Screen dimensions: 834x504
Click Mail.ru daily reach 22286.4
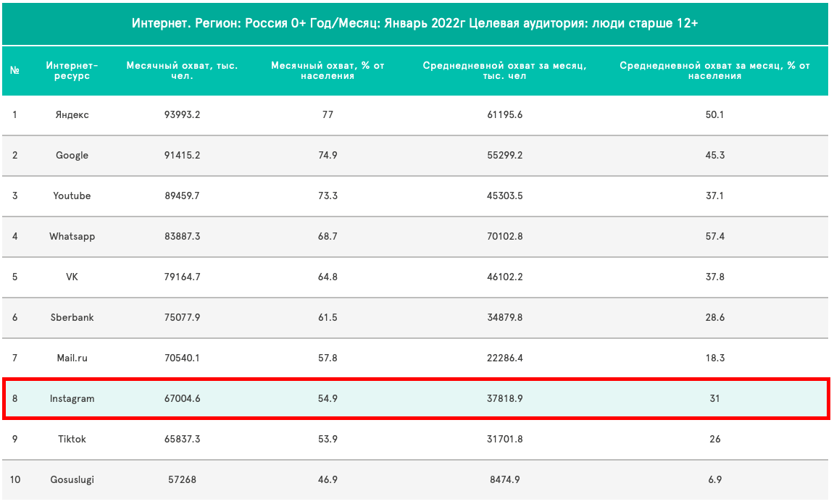coord(505,358)
